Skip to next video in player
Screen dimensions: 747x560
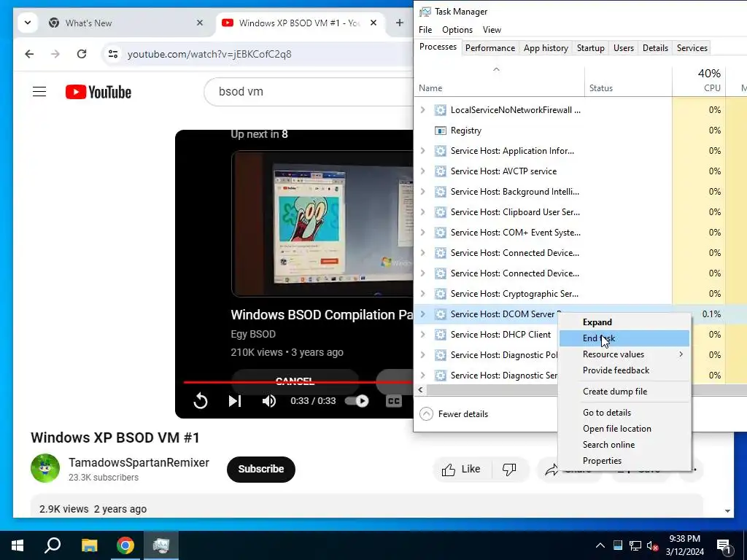234,401
